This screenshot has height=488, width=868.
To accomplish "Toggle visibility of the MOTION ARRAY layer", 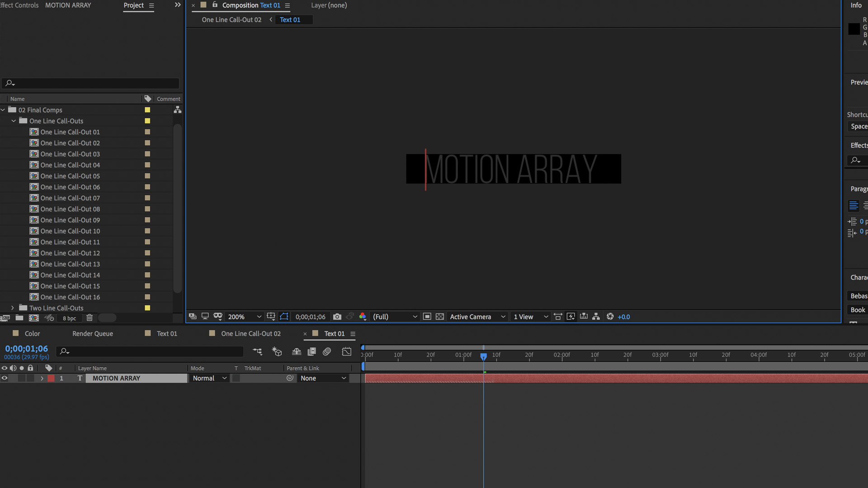I will (5, 378).
